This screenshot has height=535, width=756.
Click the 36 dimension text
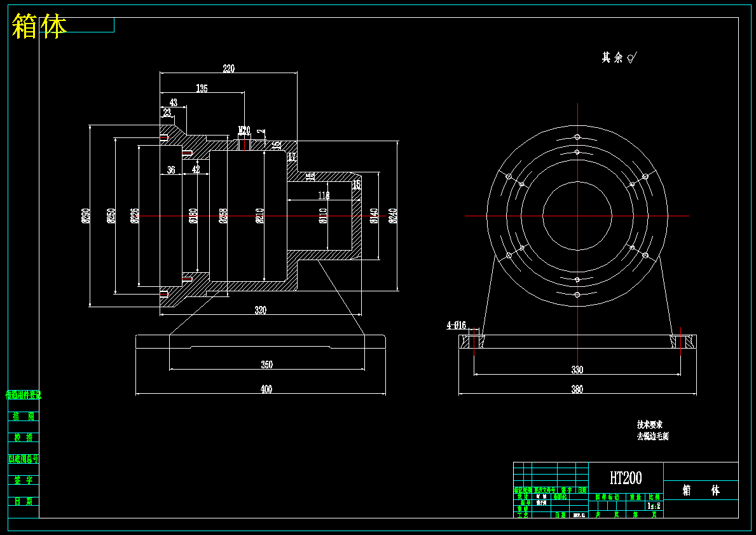tap(171, 170)
